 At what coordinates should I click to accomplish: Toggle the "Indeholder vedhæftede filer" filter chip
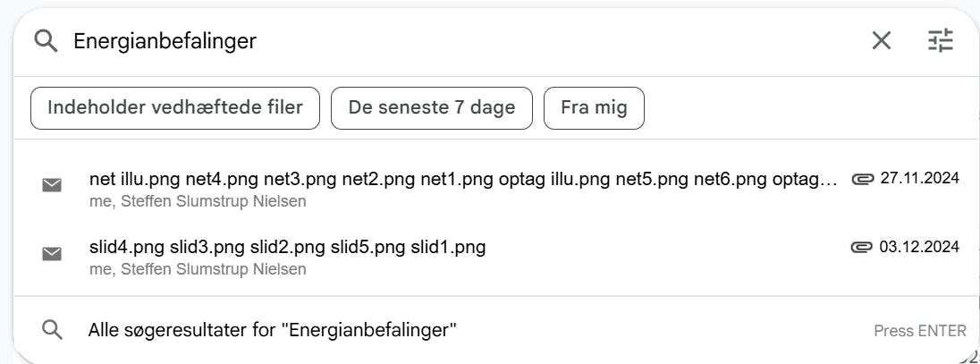click(x=175, y=108)
